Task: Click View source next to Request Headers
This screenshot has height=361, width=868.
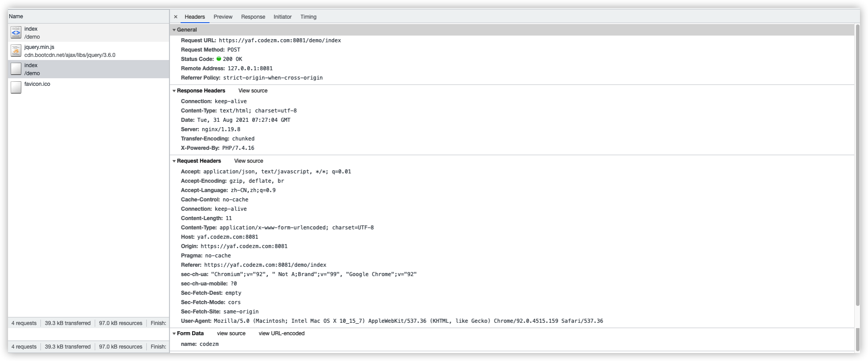Action: (x=249, y=161)
